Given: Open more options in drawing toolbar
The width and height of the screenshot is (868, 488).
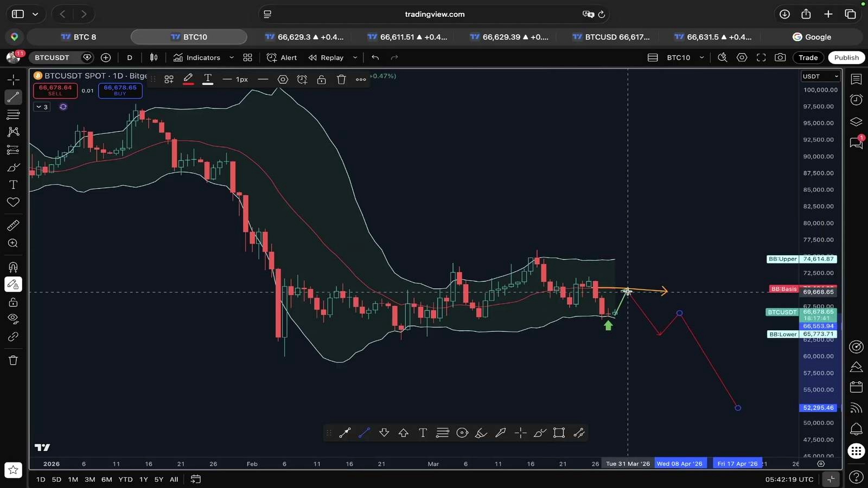Looking at the screenshot, I should (361, 80).
